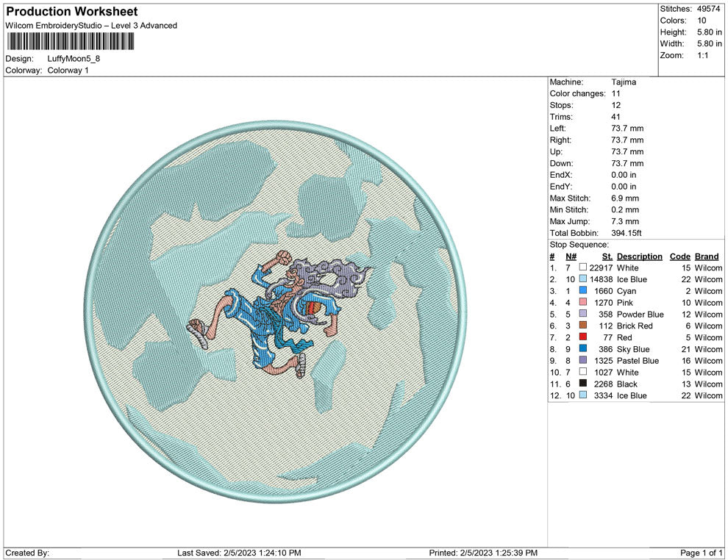Click the N# column header
The width and height of the screenshot is (728, 560).
click(571, 256)
